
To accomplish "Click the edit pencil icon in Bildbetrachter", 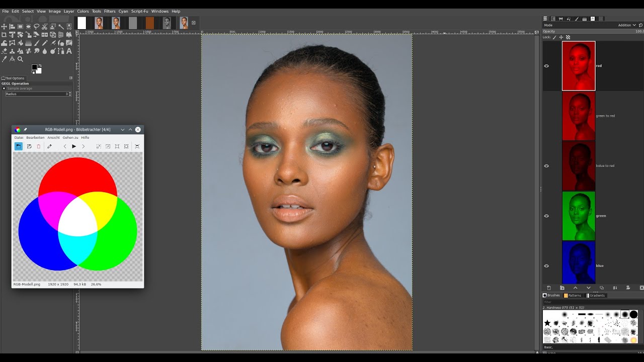I will [49, 146].
